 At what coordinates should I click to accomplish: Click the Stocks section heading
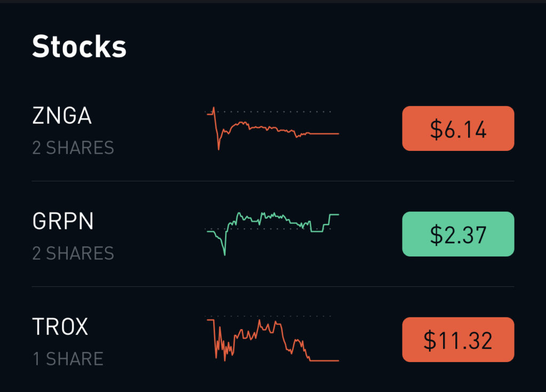79,46
